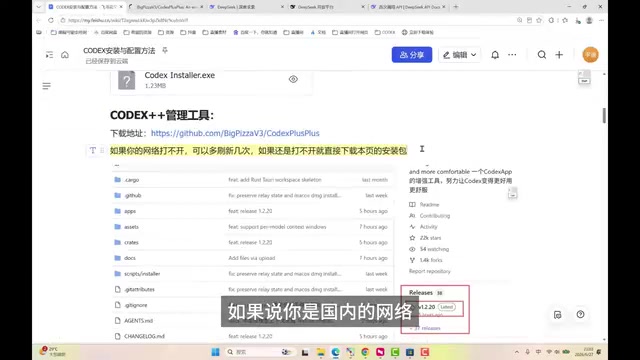
Task: Show hidden system tray icons chevron
Action: [516, 352]
